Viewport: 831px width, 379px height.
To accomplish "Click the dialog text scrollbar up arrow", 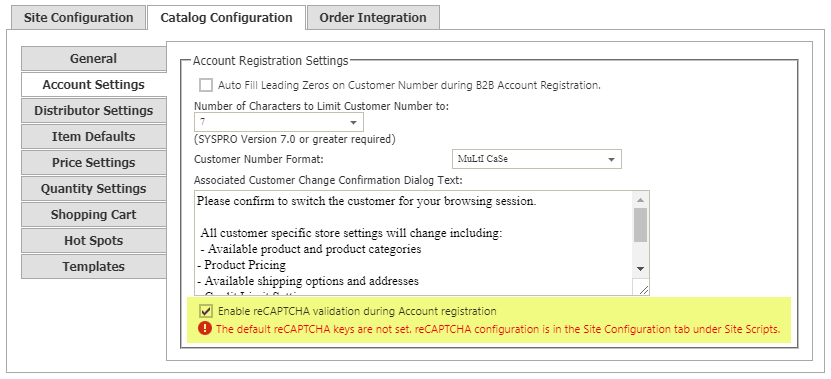I will [x=640, y=200].
